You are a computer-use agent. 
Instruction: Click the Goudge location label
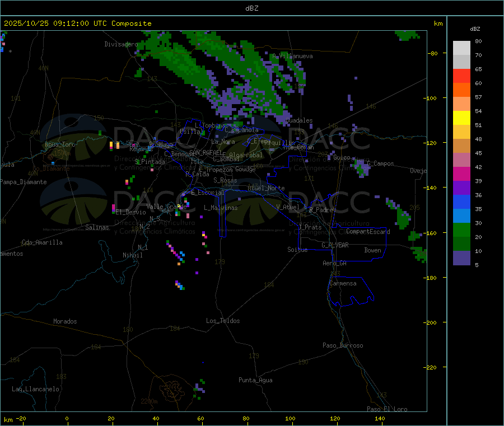coord(245,169)
